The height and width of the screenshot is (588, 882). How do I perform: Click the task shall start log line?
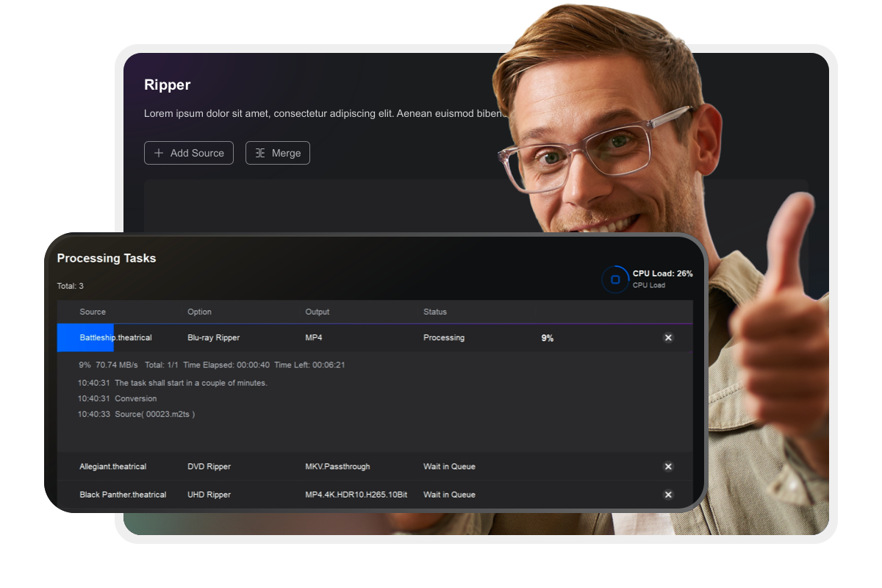click(173, 383)
